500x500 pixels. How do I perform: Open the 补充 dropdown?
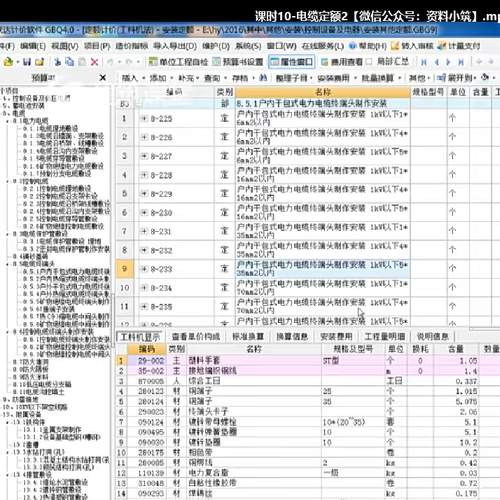click(x=189, y=78)
